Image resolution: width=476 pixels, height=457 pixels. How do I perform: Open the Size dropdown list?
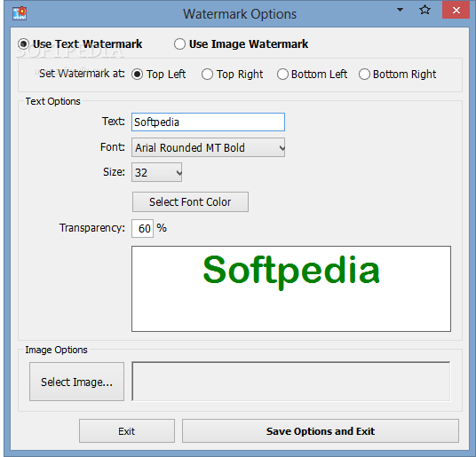(156, 172)
